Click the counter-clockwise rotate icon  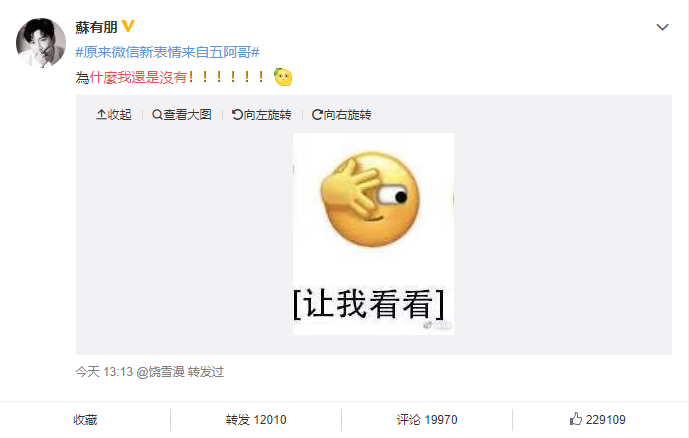[x=237, y=115]
